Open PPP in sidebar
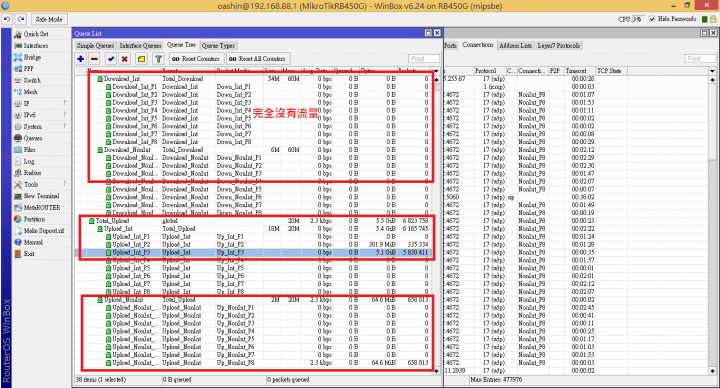Image resolution: width=720 pixels, height=388 pixels. coord(28,68)
